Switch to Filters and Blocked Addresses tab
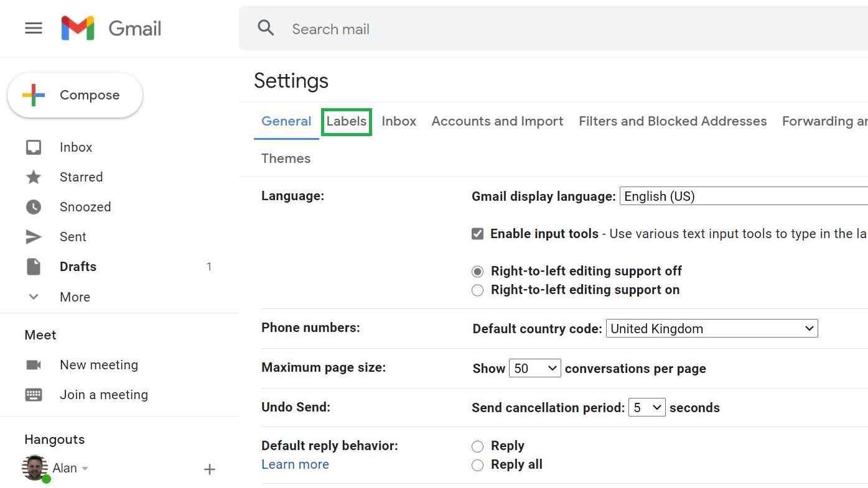 [673, 121]
